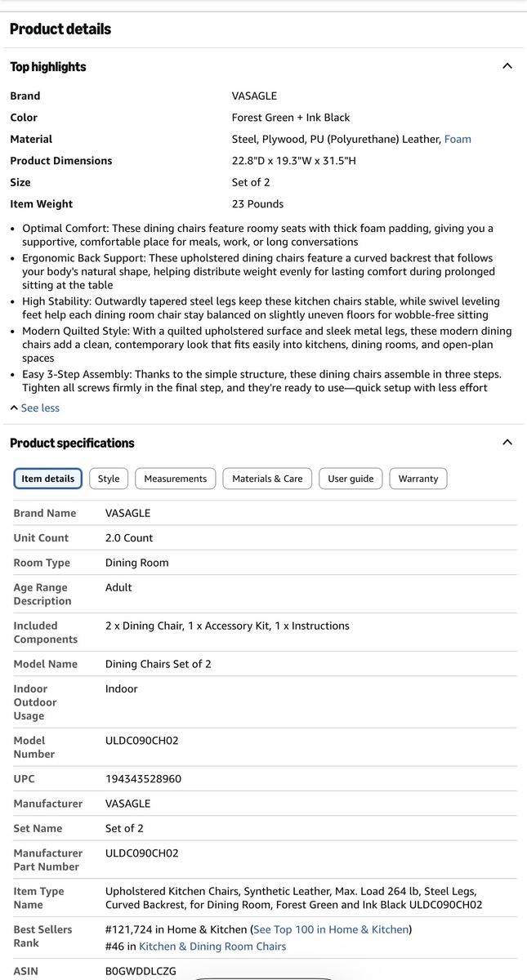Switch to the Style tab
Viewport: 527px width, 980px height.
point(109,479)
